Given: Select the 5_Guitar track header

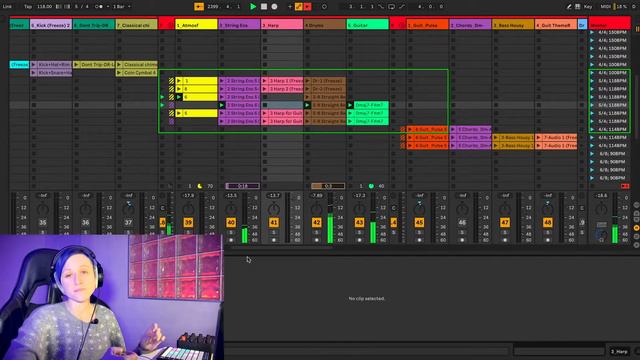Looking at the screenshot, I should coord(368,25).
